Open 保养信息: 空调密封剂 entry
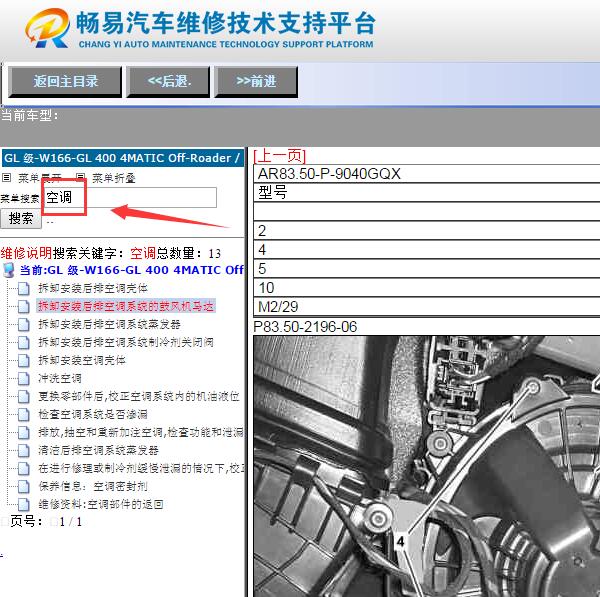 coord(93,486)
